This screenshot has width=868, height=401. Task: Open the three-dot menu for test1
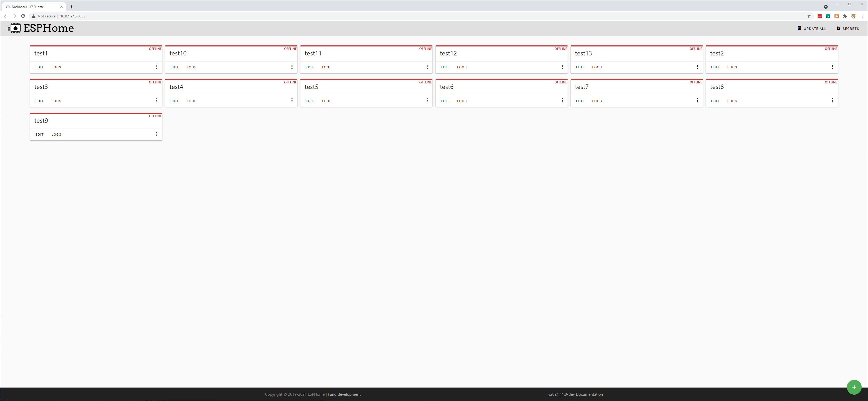[x=157, y=67]
